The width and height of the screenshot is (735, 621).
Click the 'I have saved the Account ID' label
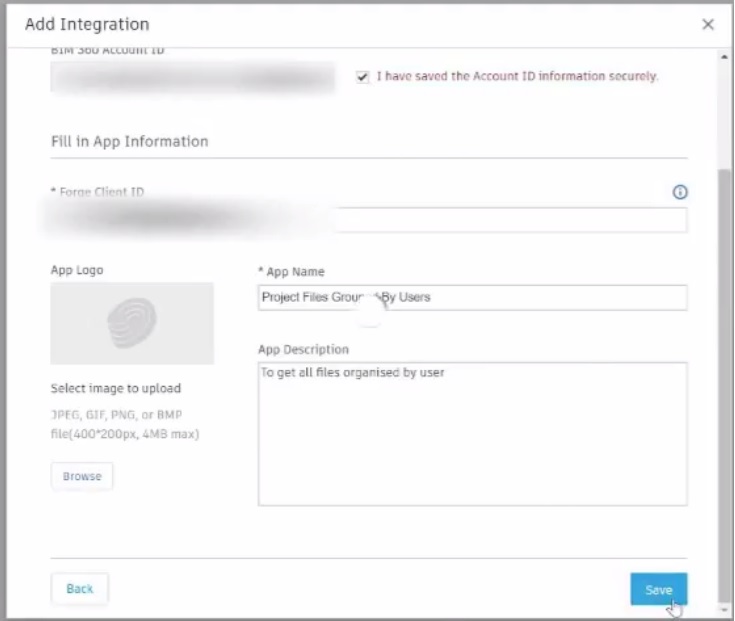(x=517, y=76)
